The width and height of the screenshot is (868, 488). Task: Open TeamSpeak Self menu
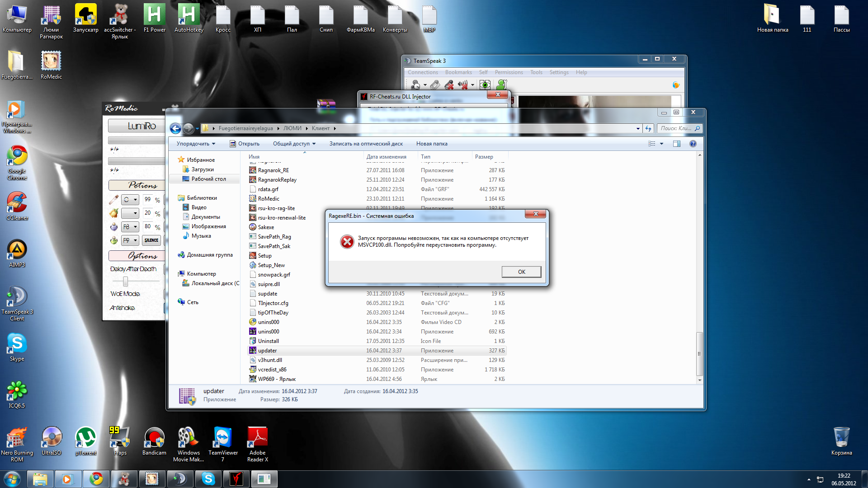(483, 72)
